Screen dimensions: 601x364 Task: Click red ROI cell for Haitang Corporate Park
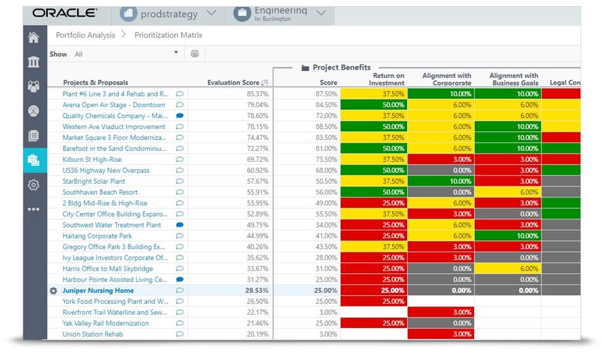pyautogui.click(x=374, y=236)
